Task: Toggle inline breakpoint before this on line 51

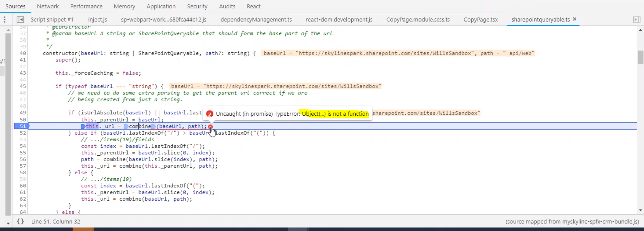Action: pyautogui.click(x=83, y=126)
